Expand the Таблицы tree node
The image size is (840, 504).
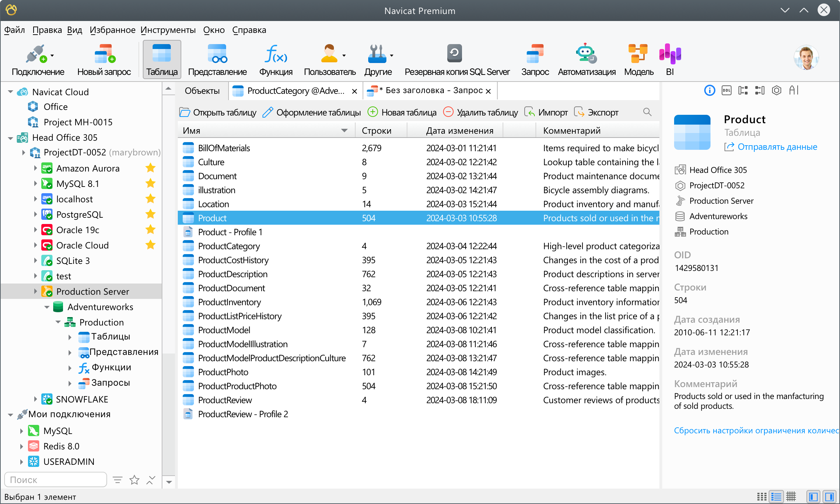pyautogui.click(x=70, y=337)
